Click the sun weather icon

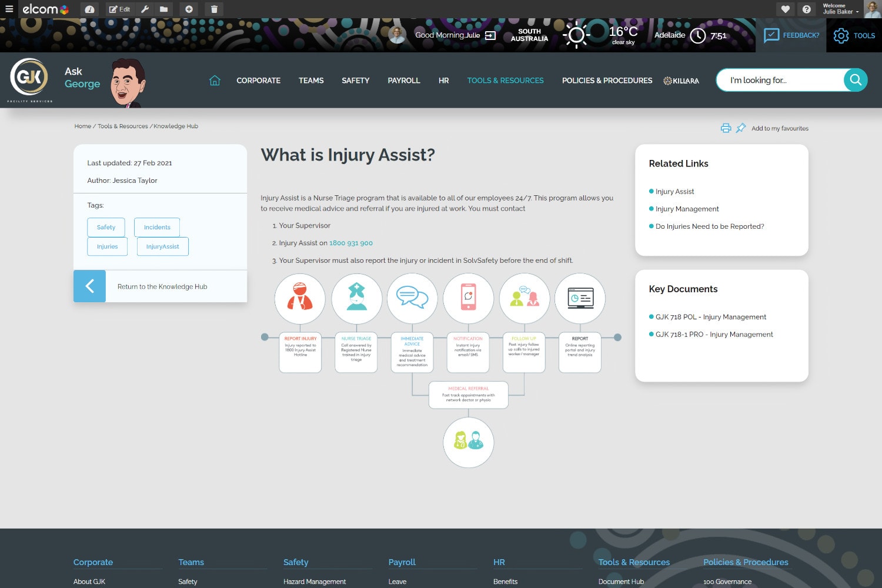pyautogui.click(x=576, y=35)
